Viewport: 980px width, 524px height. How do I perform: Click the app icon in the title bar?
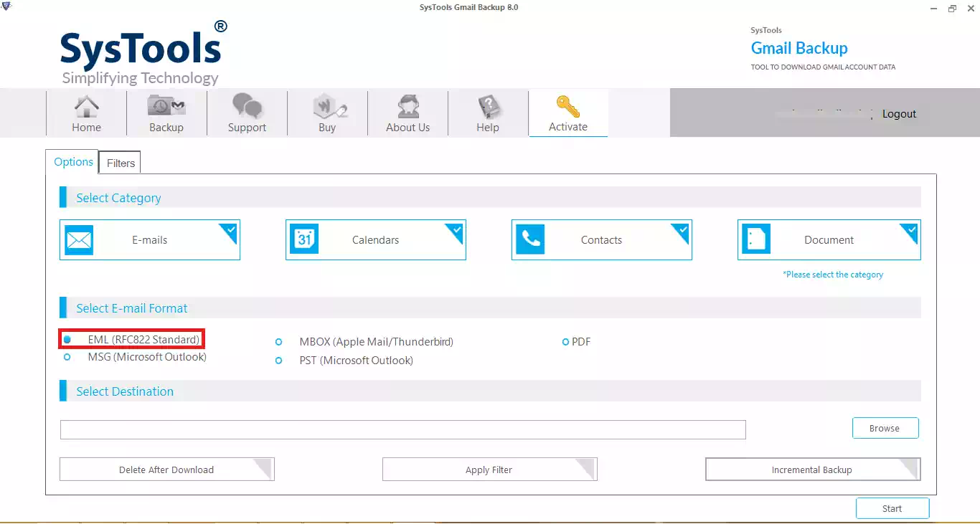coord(6,7)
